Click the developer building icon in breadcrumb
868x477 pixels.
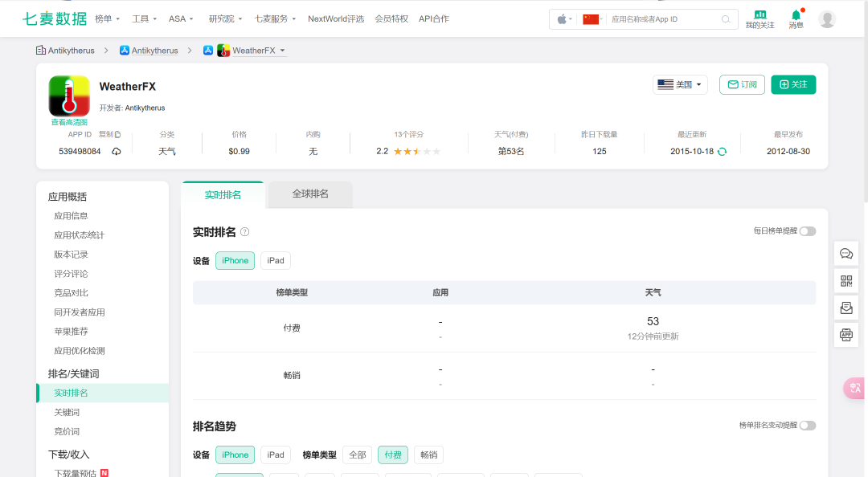point(41,51)
